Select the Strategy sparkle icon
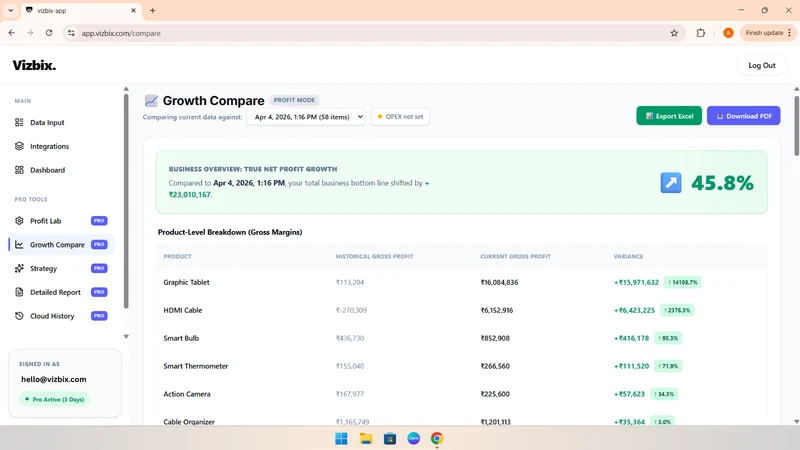Image resolution: width=800 pixels, height=450 pixels. point(19,268)
